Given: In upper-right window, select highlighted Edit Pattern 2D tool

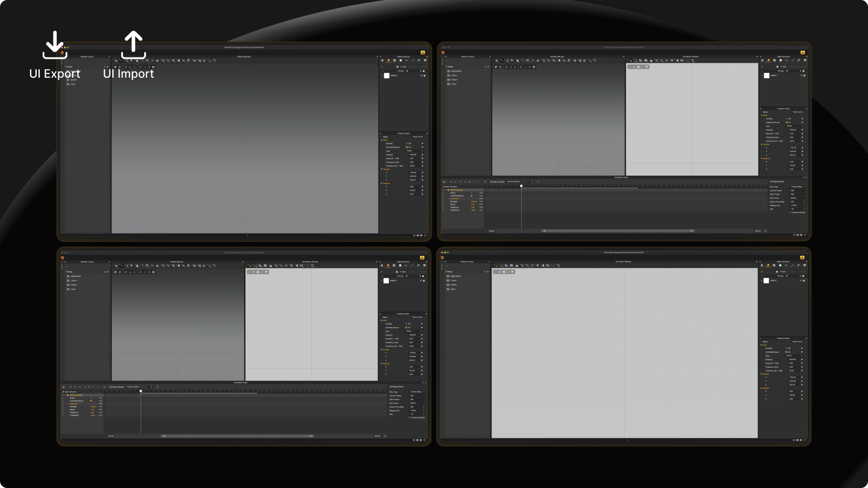Looking at the screenshot, I should (x=630, y=60).
